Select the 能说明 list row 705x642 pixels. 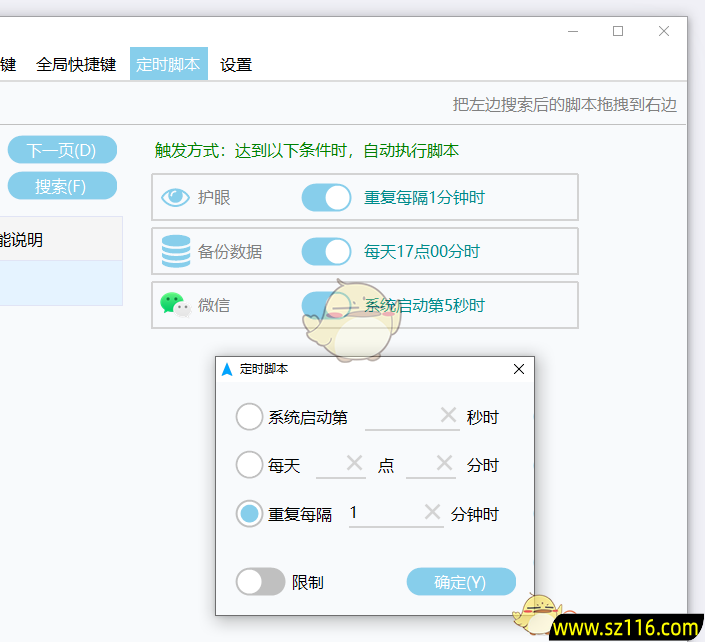pos(61,239)
